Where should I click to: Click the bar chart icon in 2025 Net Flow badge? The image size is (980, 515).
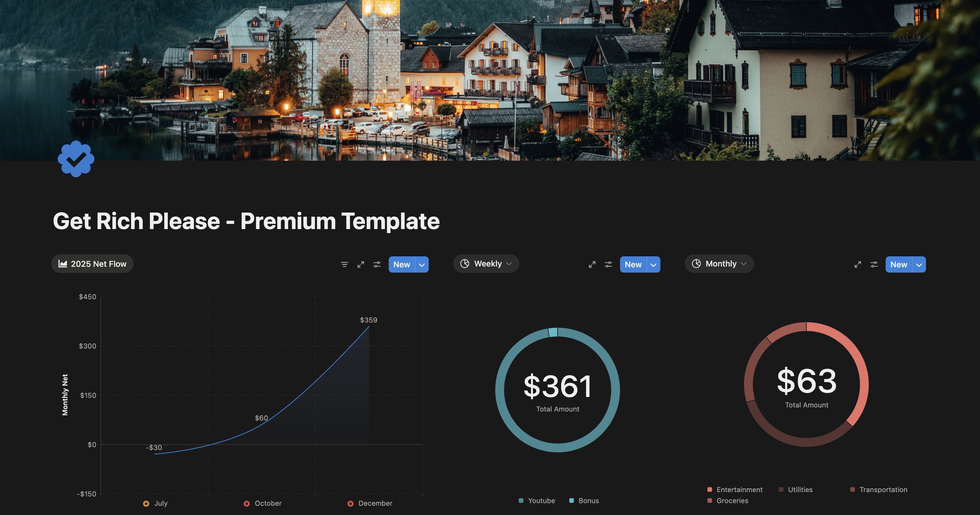point(63,263)
